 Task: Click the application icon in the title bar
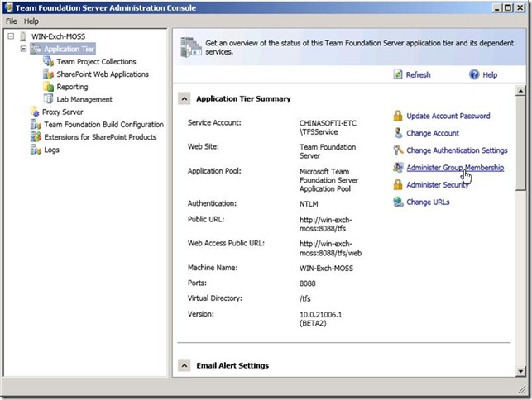pyautogui.click(x=8, y=7)
